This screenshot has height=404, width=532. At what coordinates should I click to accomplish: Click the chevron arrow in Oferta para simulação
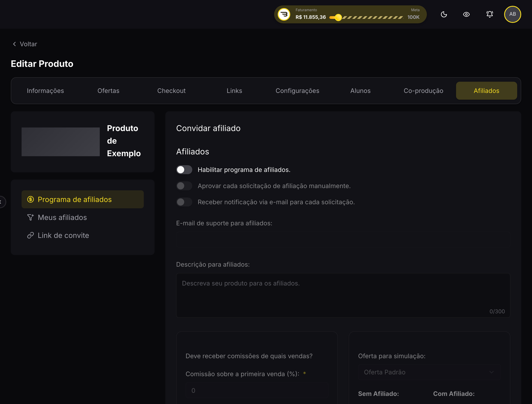pos(492,372)
